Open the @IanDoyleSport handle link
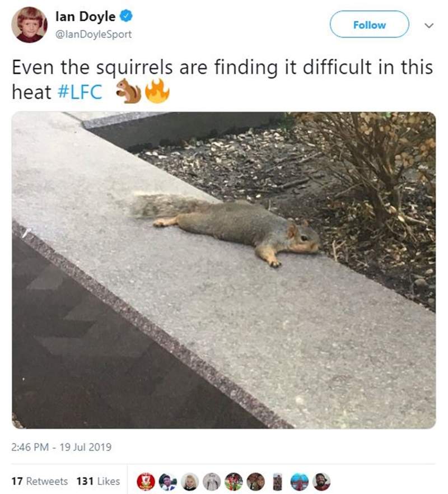The height and width of the screenshot is (494, 448). (94, 34)
